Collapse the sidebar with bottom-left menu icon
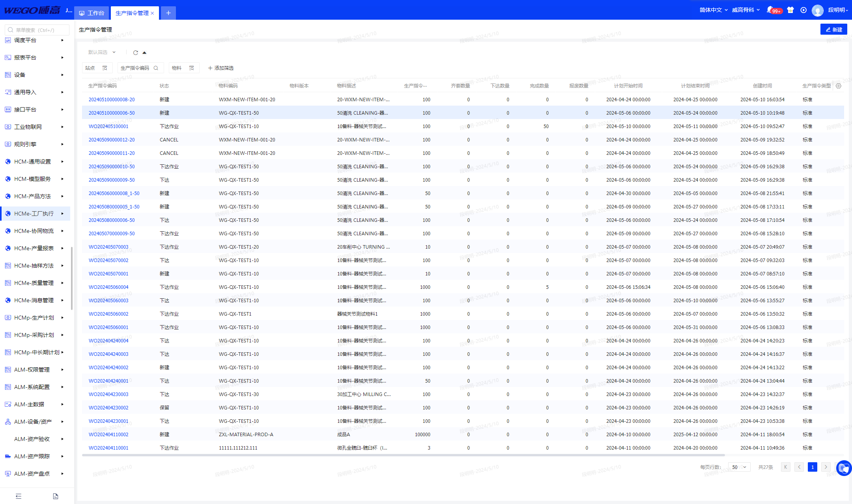 (x=19, y=496)
